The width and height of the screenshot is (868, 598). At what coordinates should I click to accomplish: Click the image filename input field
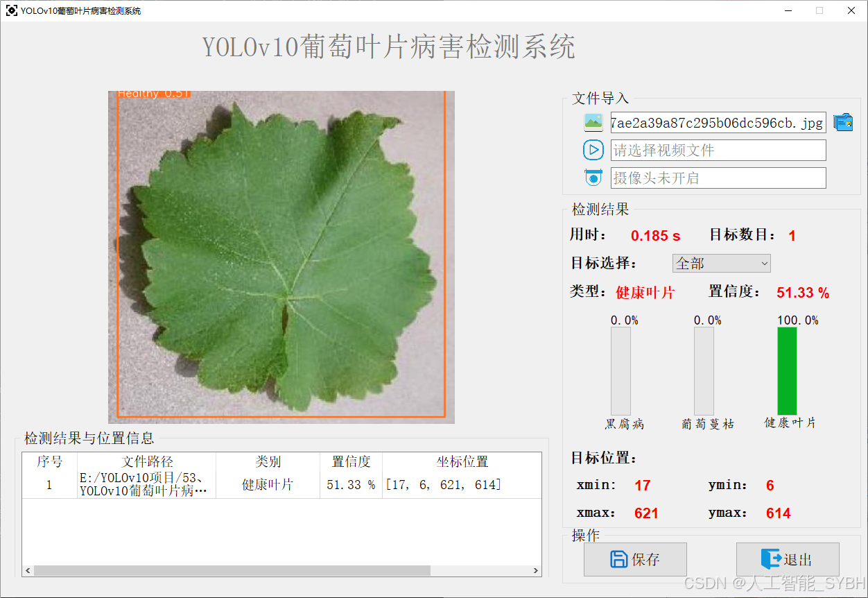(x=718, y=123)
